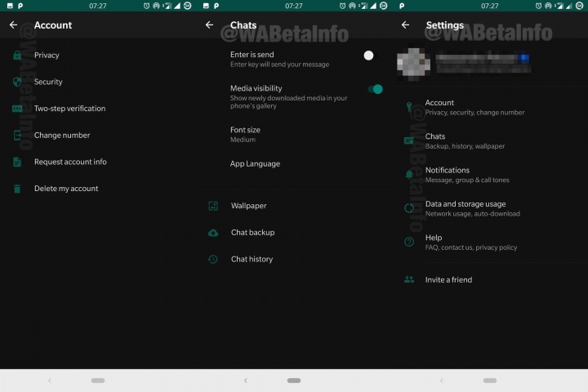Tap the Chats icon in Settings
Viewport: 588px width, 392px height.
409,141
